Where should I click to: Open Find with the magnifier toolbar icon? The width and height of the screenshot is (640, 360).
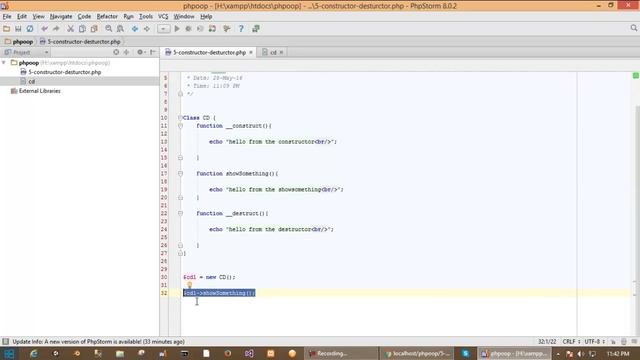pos(109,29)
